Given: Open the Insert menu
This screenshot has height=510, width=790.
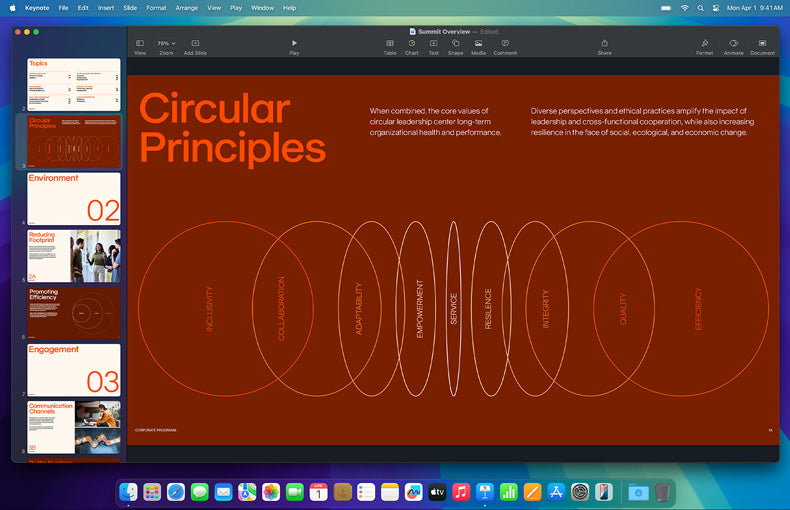Looking at the screenshot, I should click(105, 7).
